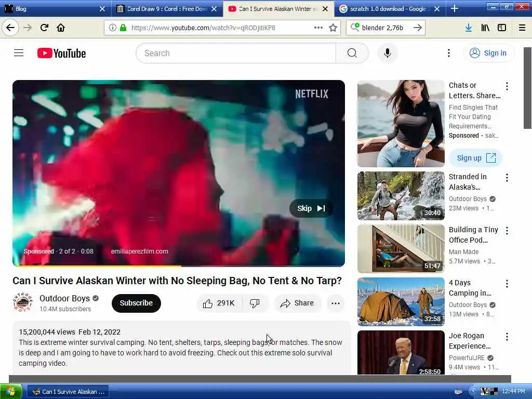Image resolution: width=532 pixels, height=399 pixels.
Task: Show hidden tray icons arrow
Action: [473, 391]
